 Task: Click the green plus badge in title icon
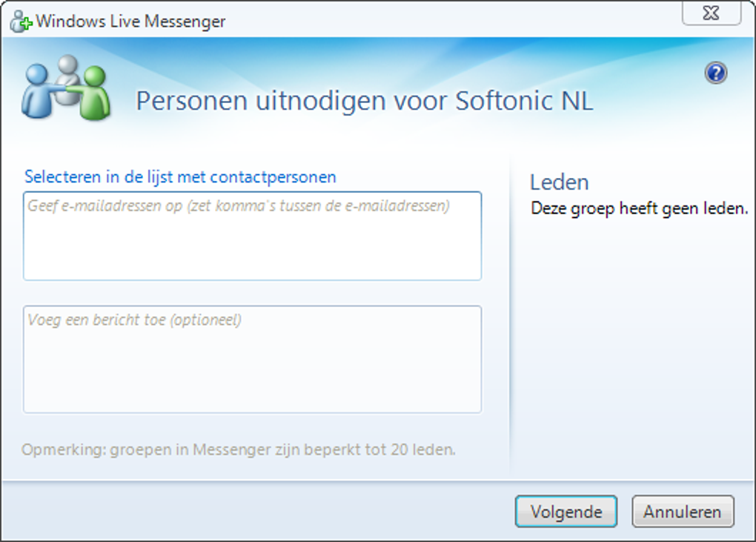click(x=27, y=24)
